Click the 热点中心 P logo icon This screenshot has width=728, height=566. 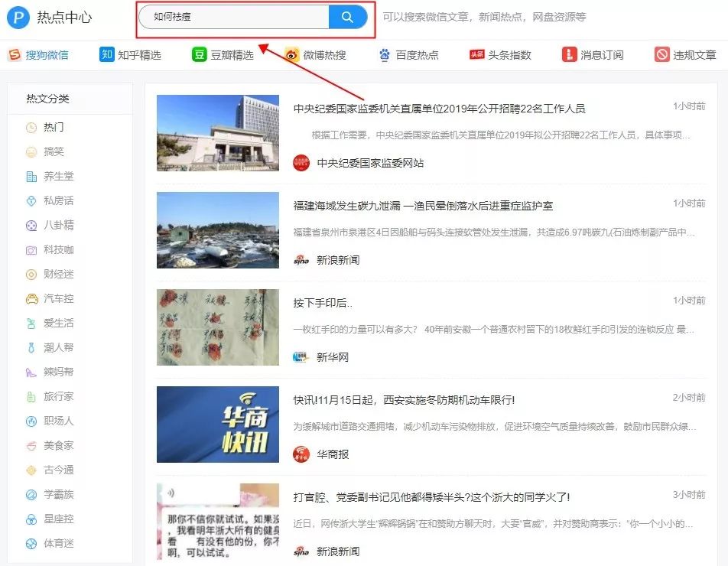pyautogui.click(x=17, y=17)
